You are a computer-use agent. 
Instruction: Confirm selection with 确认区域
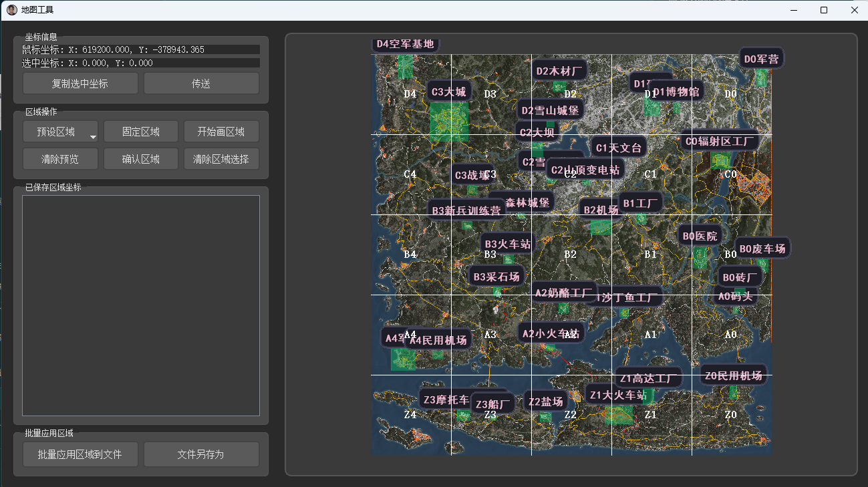(x=140, y=159)
